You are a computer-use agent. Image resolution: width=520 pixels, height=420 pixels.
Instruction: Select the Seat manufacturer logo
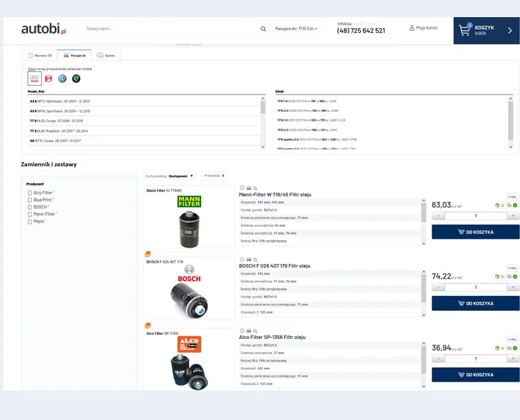click(49, 79)
